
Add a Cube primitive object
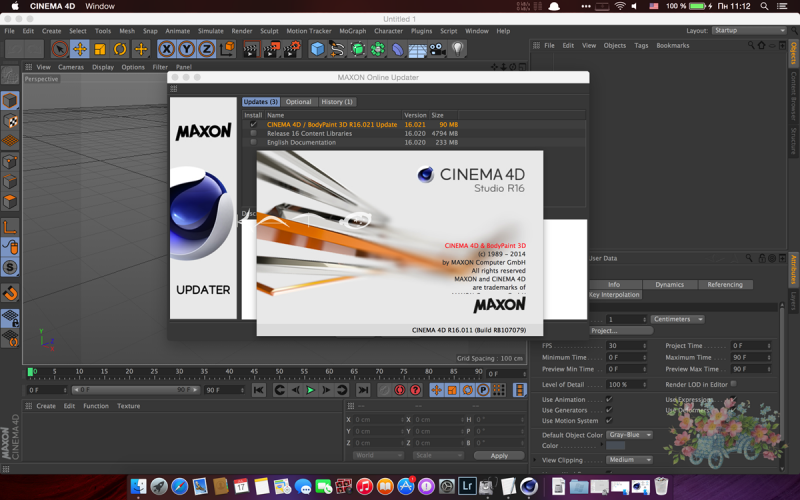coord(317,48)
